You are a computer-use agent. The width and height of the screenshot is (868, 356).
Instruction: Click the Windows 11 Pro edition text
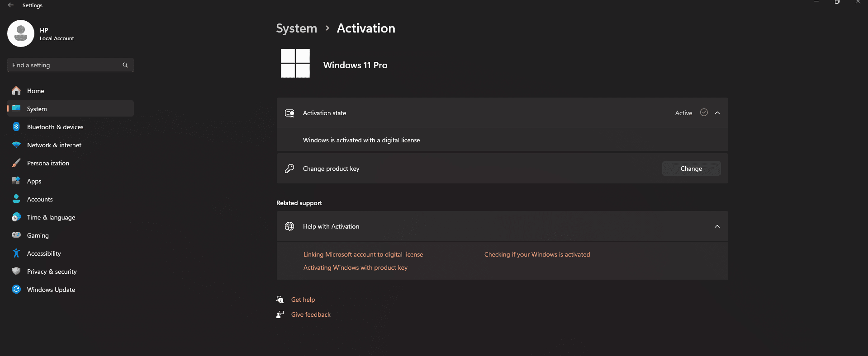[355, 65]
